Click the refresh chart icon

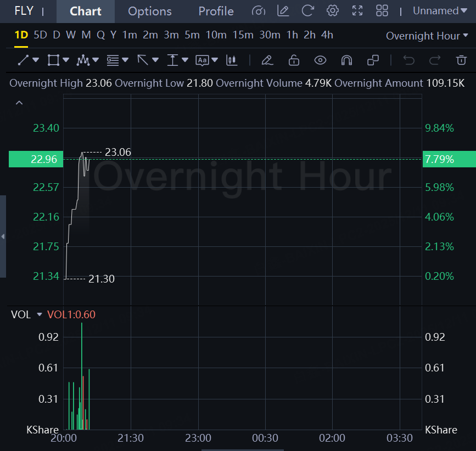[308, 11]
